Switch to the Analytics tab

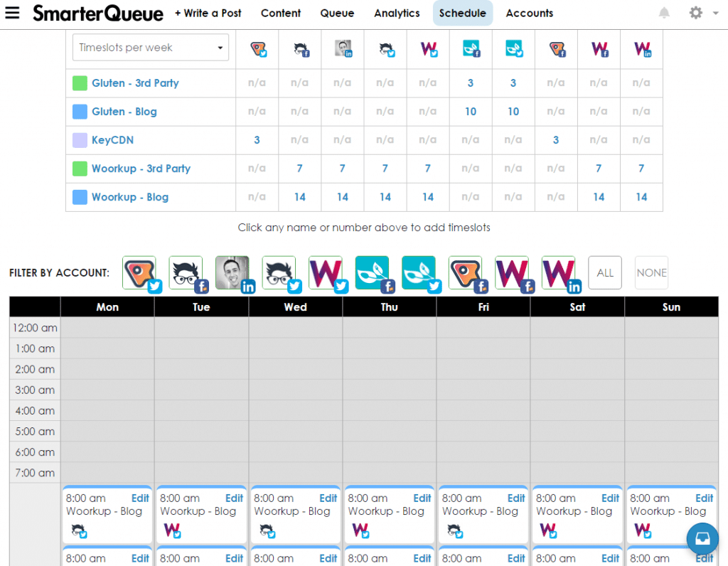point(397,13)
